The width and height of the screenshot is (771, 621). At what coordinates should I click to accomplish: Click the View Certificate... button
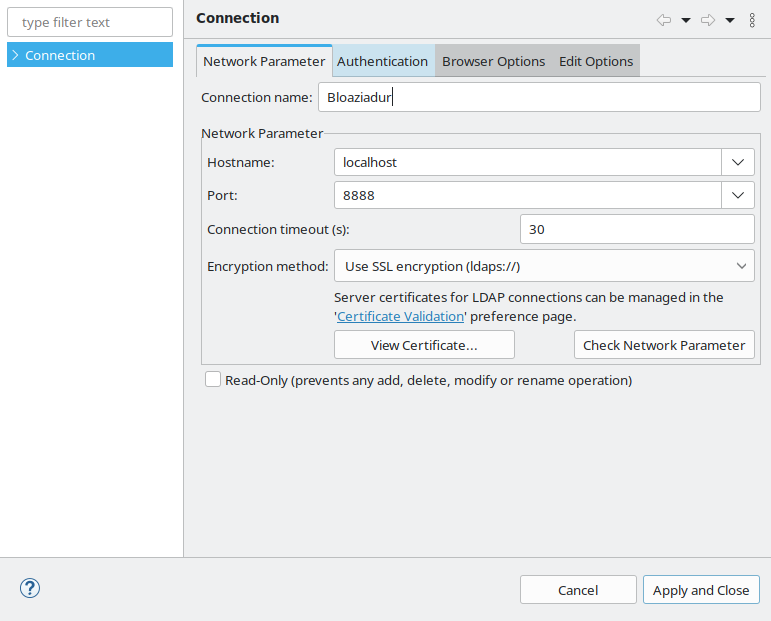click(424, 345)
